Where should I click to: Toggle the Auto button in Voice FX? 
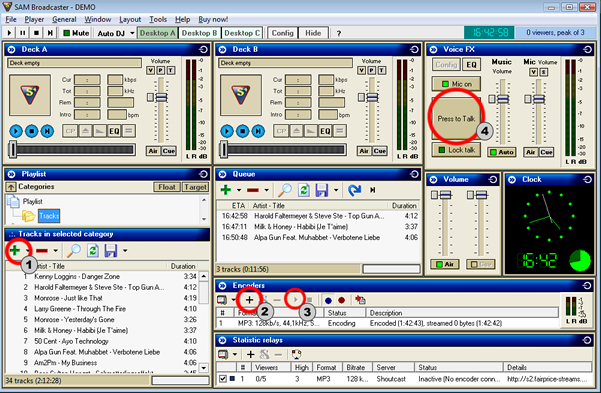point(502,152)
